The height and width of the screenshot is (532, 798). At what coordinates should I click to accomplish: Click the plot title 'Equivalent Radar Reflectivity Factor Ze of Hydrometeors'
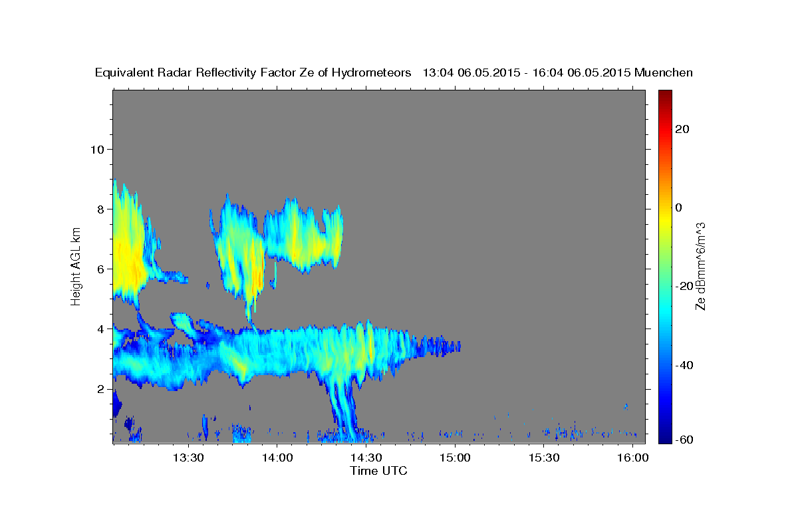253,73
